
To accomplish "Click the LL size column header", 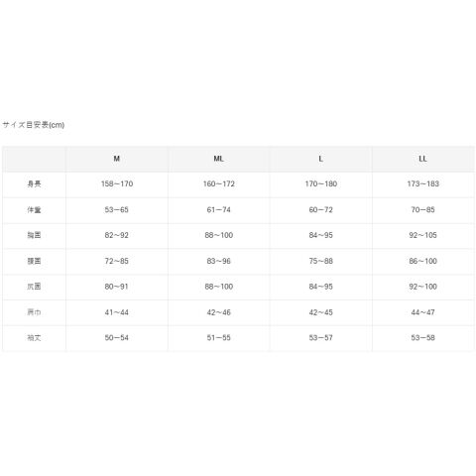I will [422, 159].
